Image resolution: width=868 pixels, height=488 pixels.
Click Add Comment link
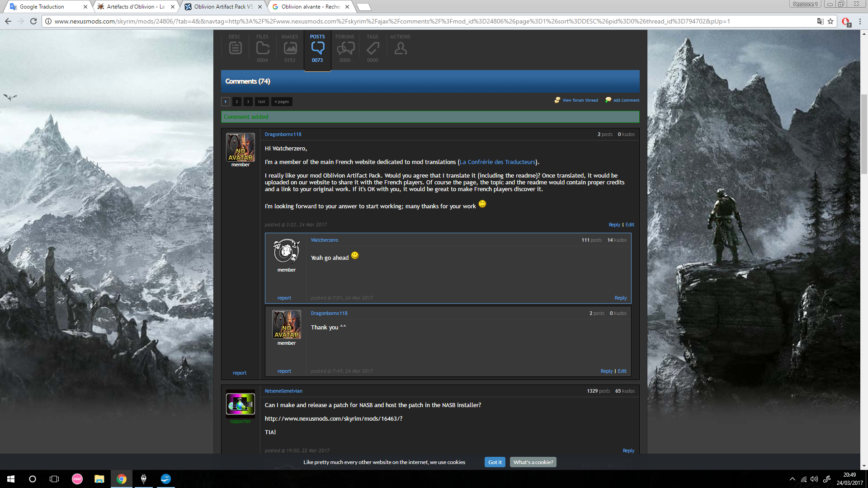626,100
